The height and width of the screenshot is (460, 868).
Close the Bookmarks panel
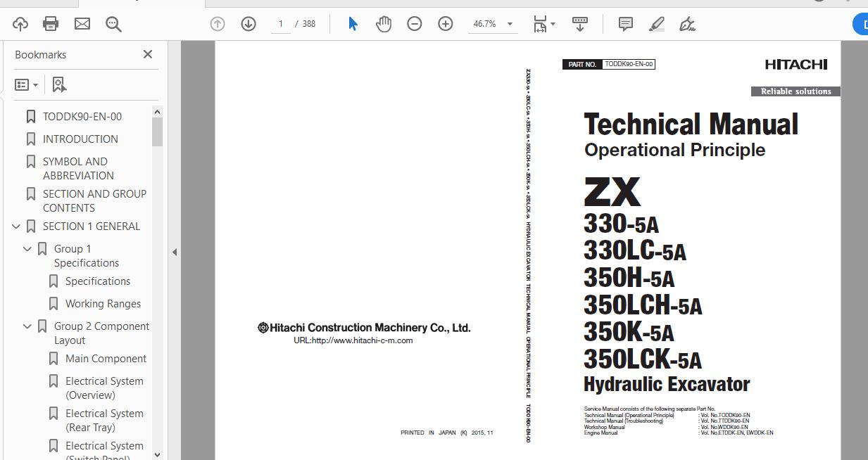pyautogui.click(x=148, y=54)
